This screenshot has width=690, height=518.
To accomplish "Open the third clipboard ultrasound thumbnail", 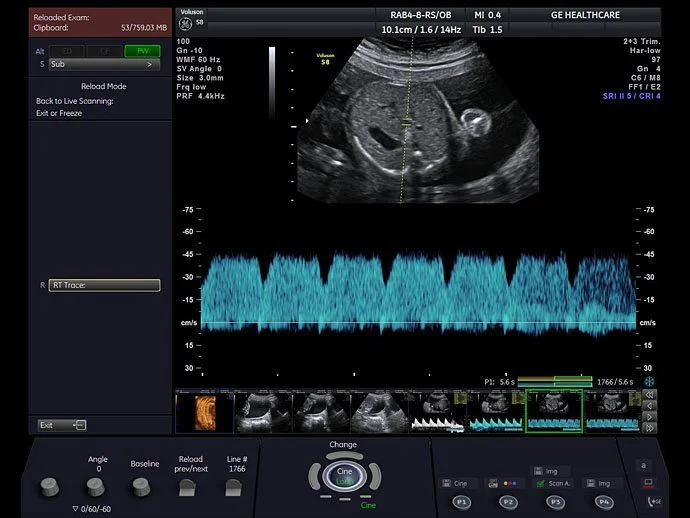I will point(321,411).
